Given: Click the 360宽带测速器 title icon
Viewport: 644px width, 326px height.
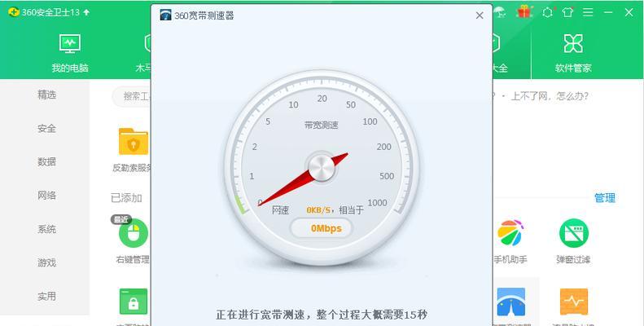Looking at the screenshot, I should point(165,15).
